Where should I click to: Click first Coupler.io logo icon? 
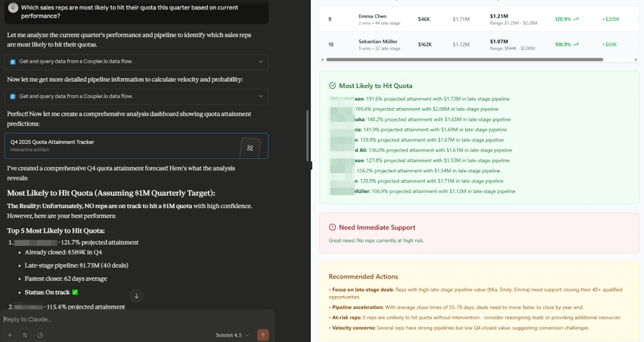point(13,62)
